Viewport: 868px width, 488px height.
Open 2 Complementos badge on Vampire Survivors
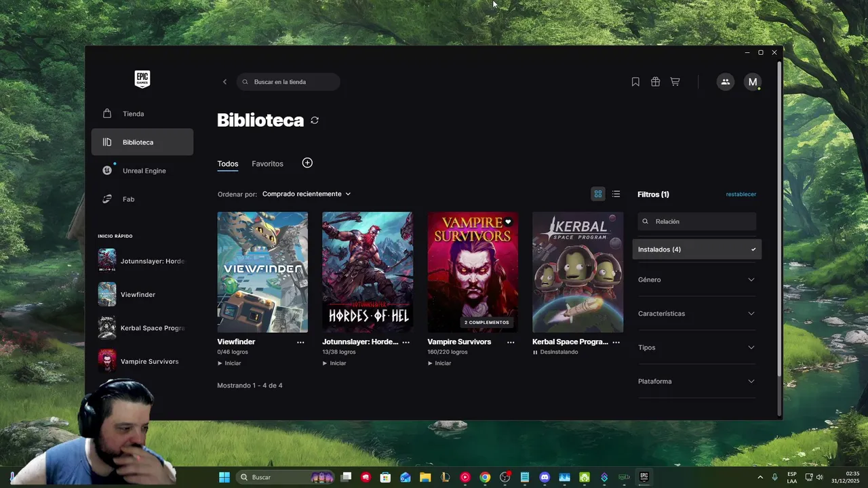click(x=487, y=323)
